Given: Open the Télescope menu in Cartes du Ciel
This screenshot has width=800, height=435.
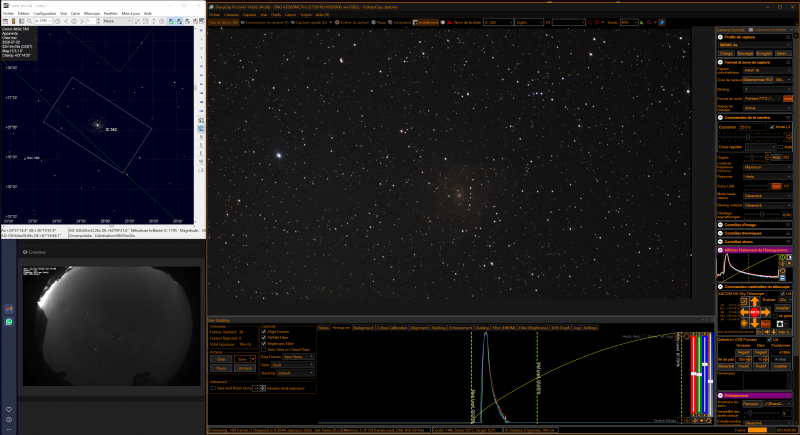Looking at the screenshot, I should click(x=92, y=14).
